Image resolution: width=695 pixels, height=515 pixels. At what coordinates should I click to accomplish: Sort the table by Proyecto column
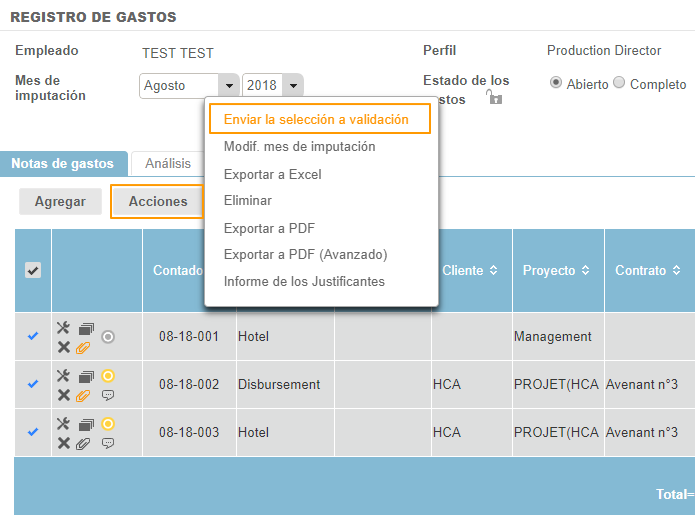click(x=556, y=270)
